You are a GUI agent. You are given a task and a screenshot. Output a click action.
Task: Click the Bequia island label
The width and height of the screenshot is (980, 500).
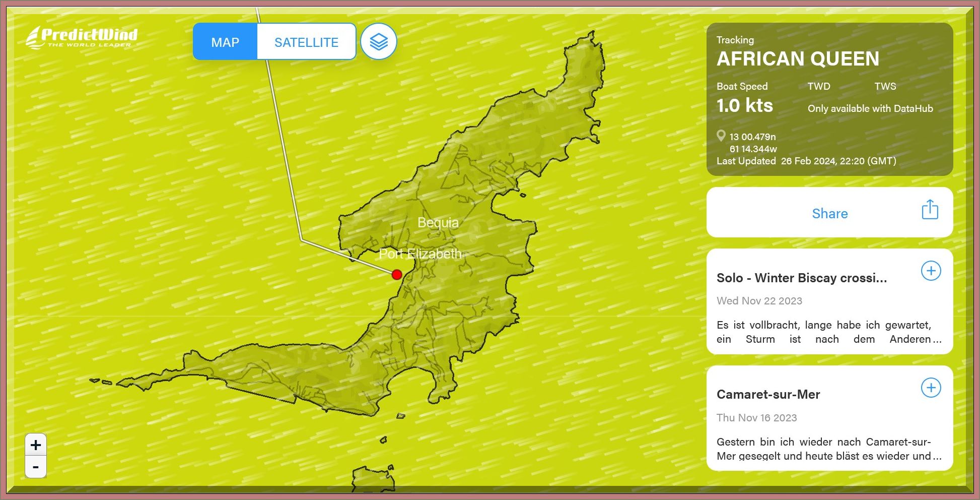coord(438,222)
